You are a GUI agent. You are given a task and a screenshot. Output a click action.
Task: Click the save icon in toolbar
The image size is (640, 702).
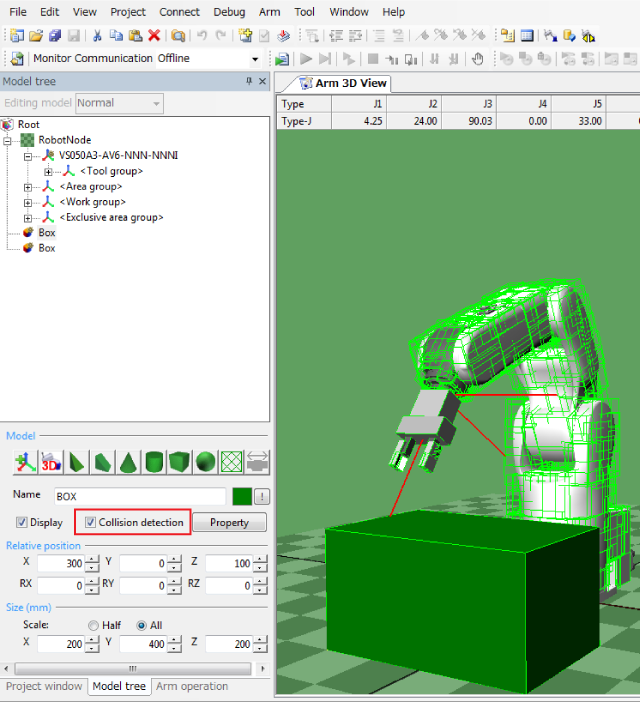[73, 35]
